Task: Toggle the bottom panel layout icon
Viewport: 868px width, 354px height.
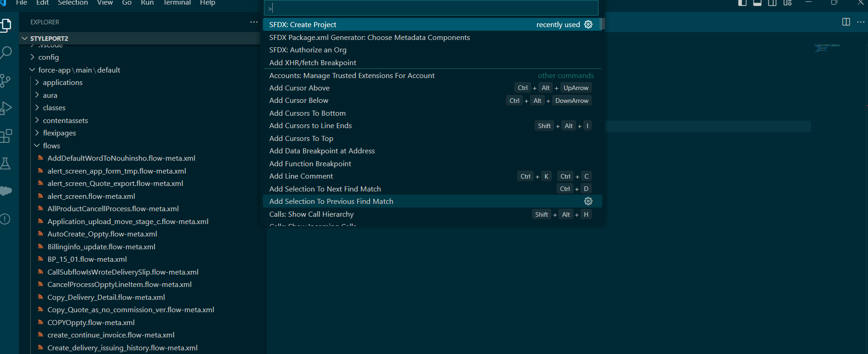Action: (x=757, y=3)
